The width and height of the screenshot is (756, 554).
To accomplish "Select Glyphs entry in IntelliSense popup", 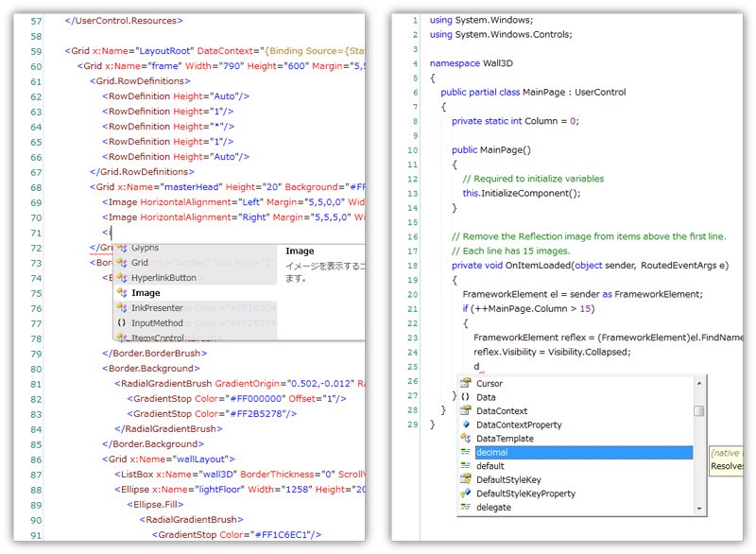I will point(145,248).
